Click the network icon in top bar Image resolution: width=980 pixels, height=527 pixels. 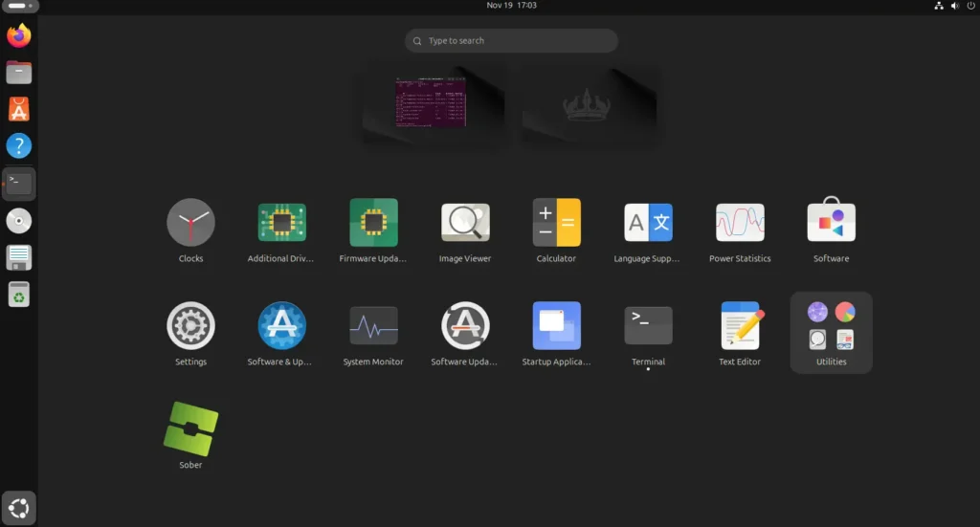click(x=939, y=6)
